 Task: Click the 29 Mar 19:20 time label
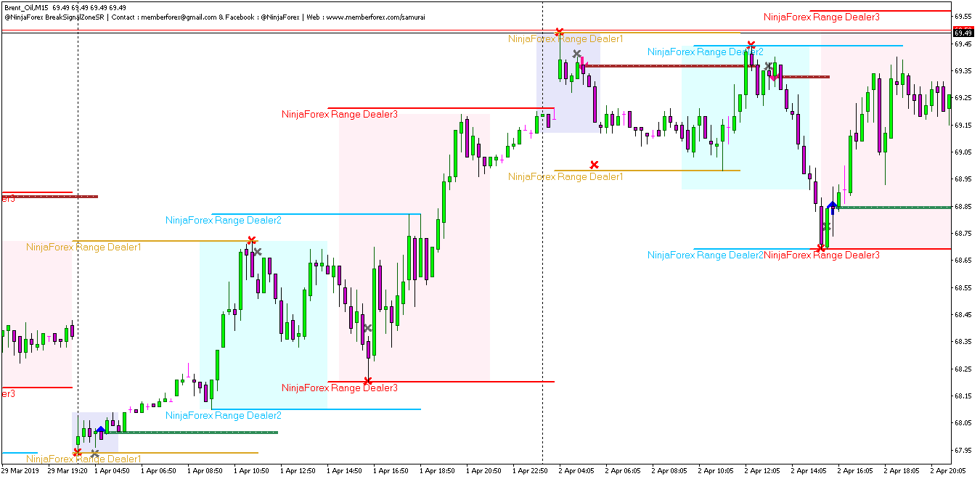tap(68, 470)
